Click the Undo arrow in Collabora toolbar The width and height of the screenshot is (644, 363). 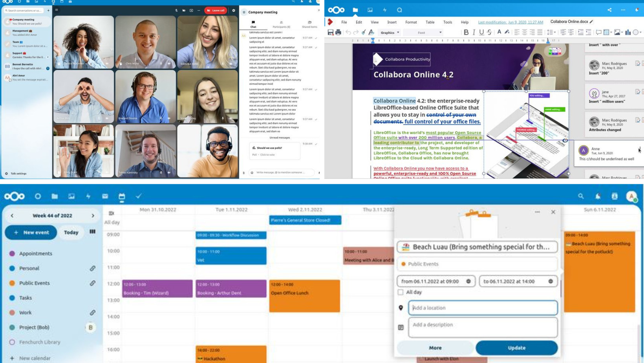point(348,33)
